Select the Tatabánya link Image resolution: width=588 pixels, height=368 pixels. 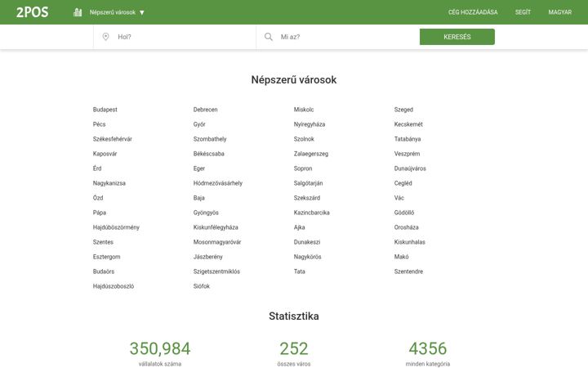(408, 139)
